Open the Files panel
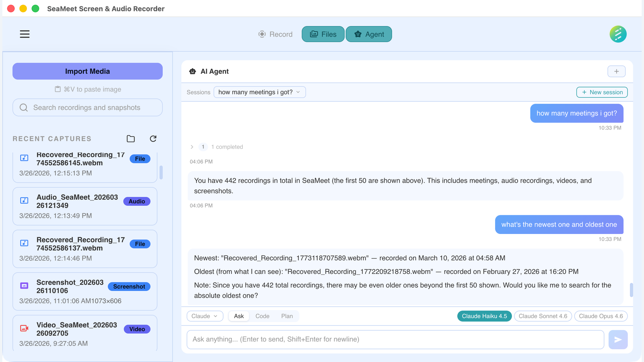The height and width of the screenshot is (362, 644). (x=323, y=34)
